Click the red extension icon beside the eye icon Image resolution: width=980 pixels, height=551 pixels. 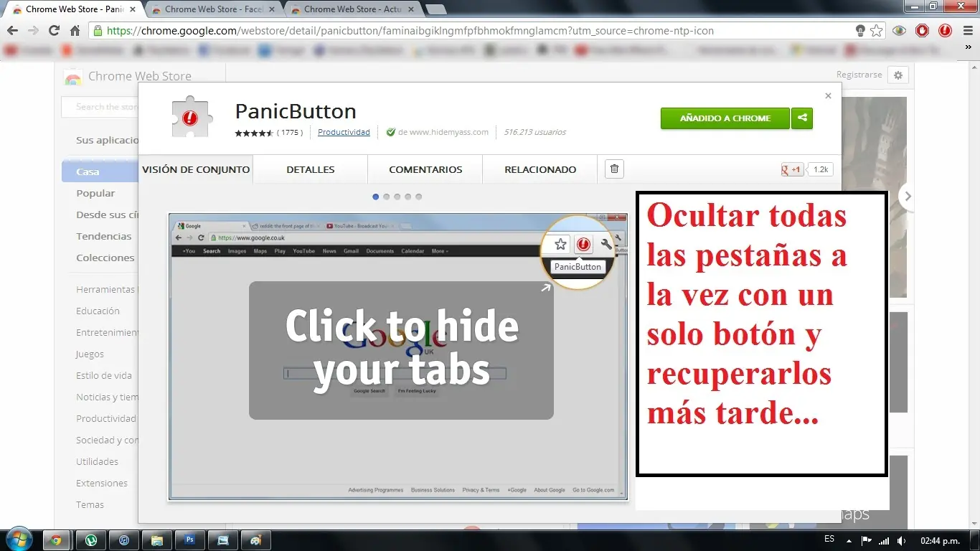pos(923,31)
